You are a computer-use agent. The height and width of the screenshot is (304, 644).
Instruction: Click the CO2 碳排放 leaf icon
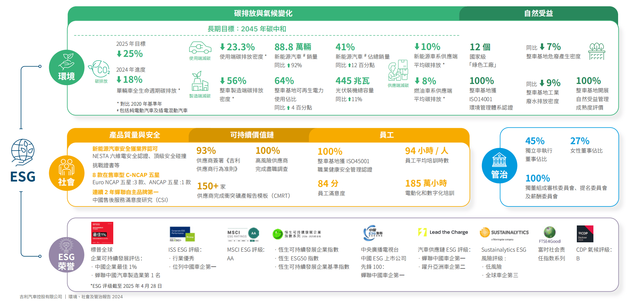click(100, 70)
